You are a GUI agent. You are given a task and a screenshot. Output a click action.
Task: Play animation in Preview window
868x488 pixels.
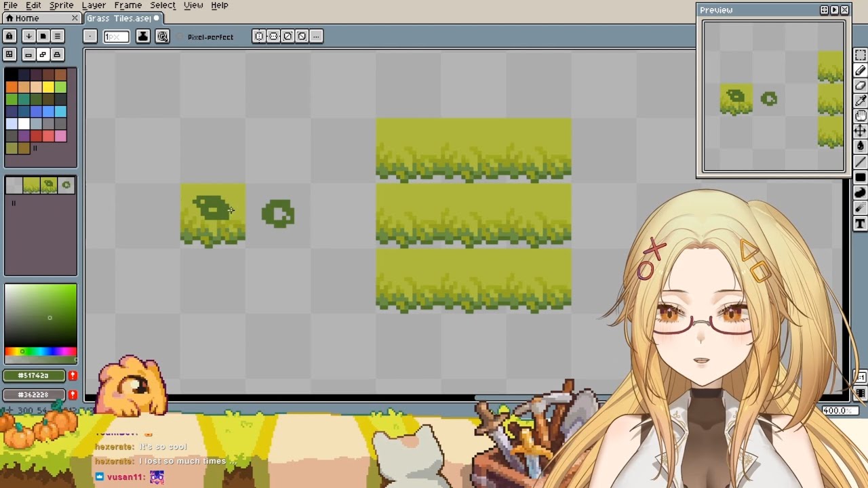834,10
